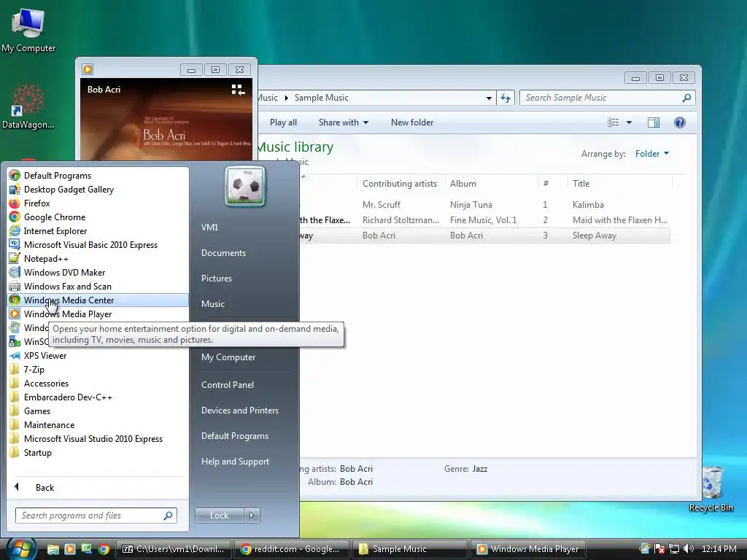747x560 pixels.
Task: Open the Arrange by Folder dropdown
Action: [x=652, y=154]
